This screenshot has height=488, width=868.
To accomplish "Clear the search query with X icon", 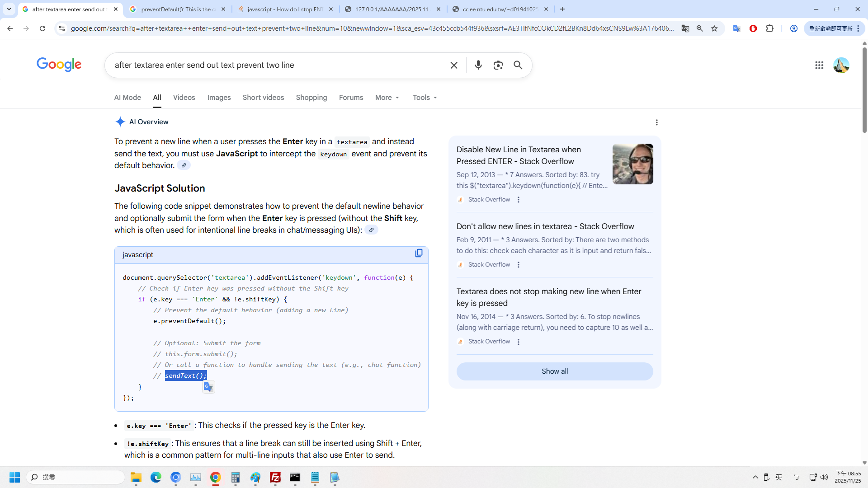I will tap(454, 65).
